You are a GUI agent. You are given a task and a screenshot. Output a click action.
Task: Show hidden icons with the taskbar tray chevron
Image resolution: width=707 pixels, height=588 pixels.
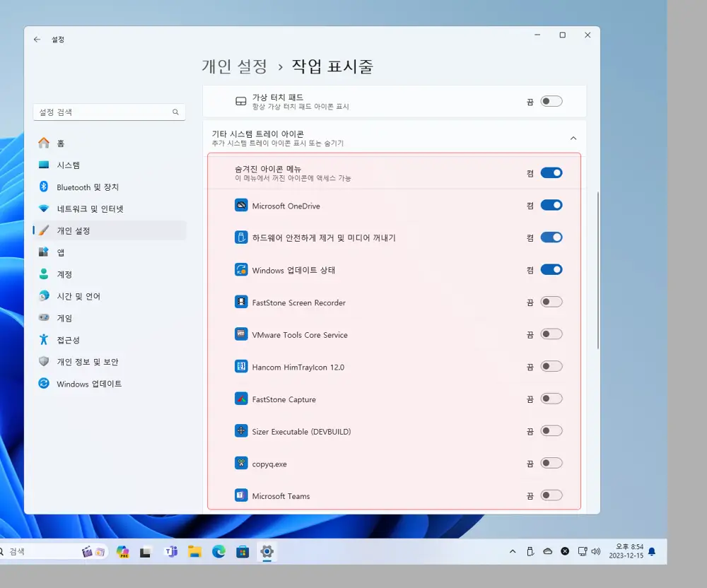tap(513, 551)
